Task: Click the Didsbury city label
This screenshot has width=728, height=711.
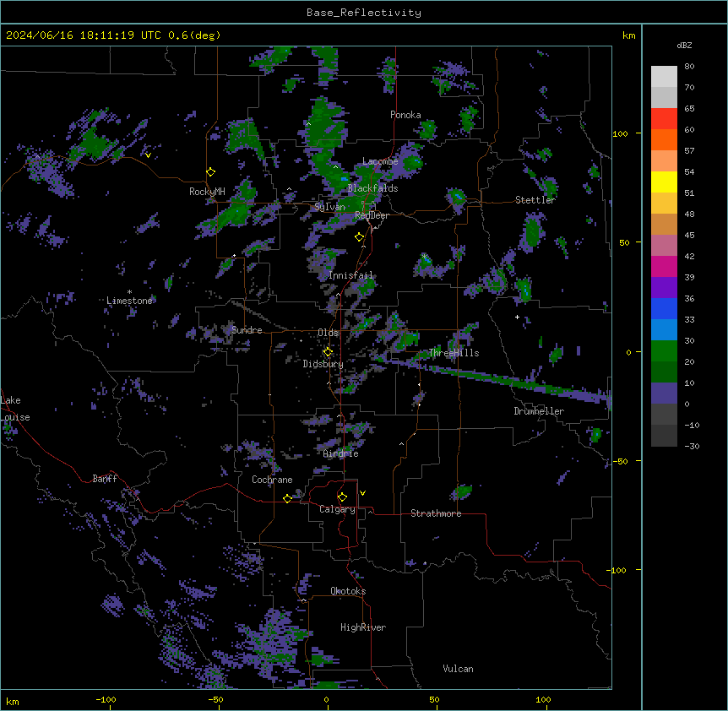Action: tap(323, 364)
